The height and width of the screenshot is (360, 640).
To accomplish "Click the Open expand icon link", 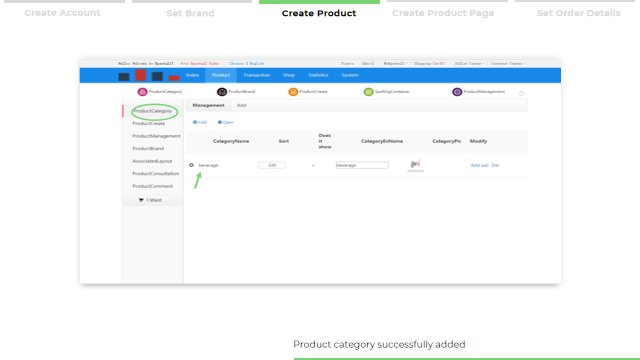I will click(225, 122).
